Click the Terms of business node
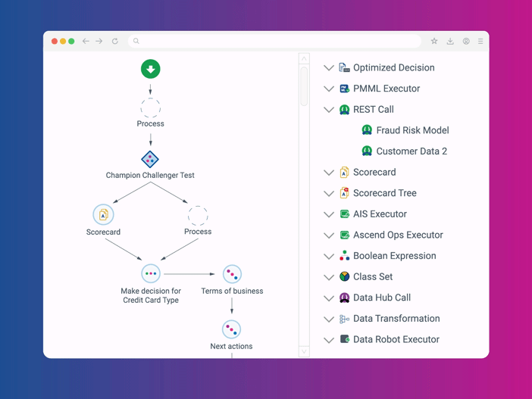 [x=232, y=274]
